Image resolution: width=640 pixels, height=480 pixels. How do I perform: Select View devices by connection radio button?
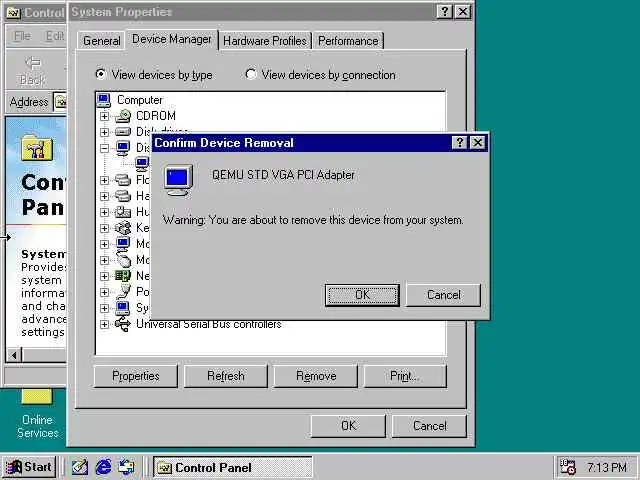click(251, 74)
